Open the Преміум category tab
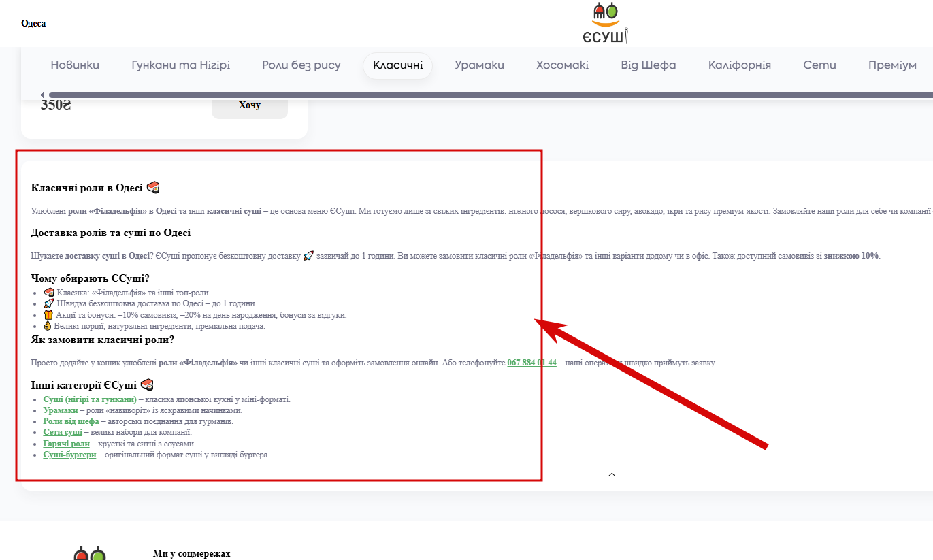This screenshot has height=560, width=933. (892, 65)
